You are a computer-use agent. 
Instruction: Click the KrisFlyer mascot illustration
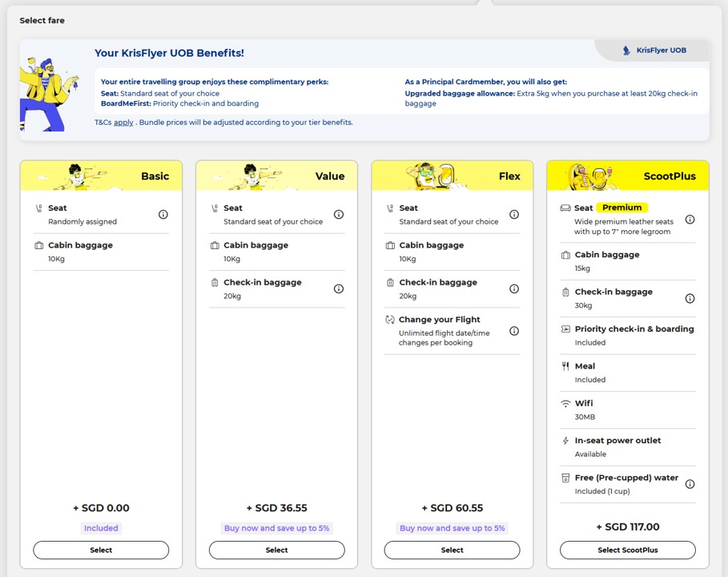(x=49, y=92)
